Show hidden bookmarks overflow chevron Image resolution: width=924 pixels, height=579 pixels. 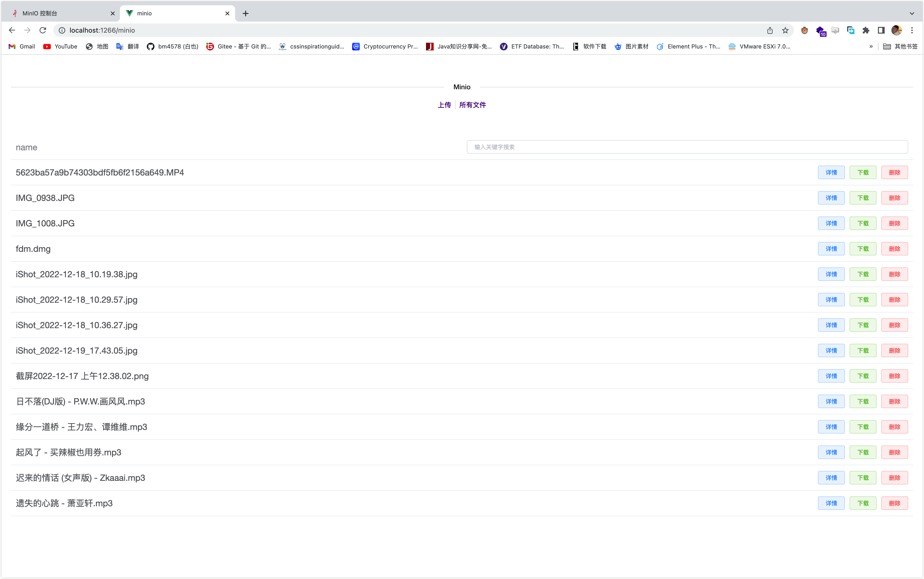pyautogui.click(x=871, y=46)
